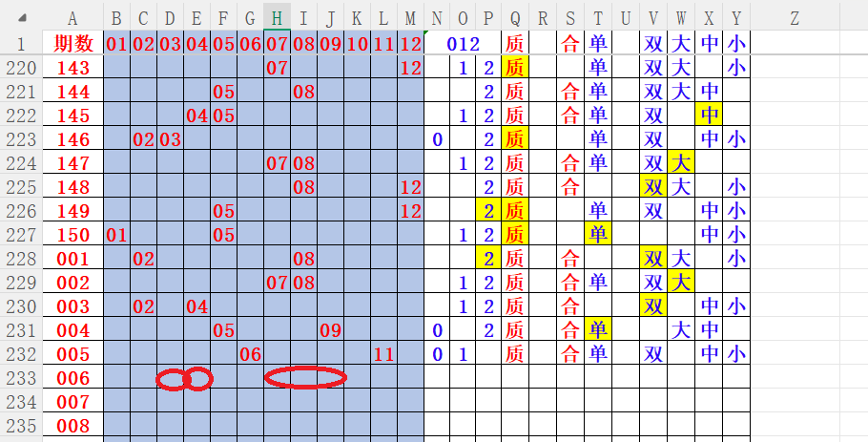Click yellow 大 cell in row 229

[x=681, y=283]
